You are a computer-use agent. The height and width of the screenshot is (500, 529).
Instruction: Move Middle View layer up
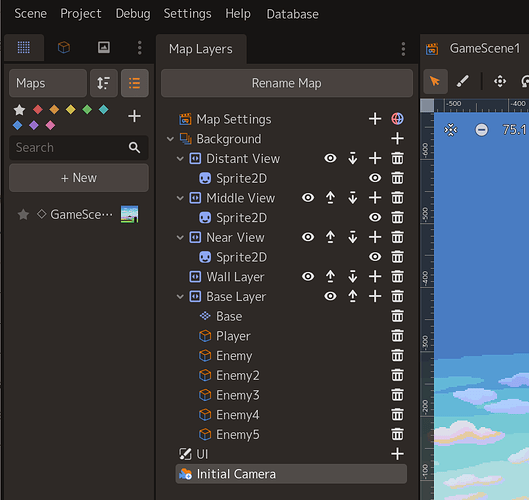(330, 198)
